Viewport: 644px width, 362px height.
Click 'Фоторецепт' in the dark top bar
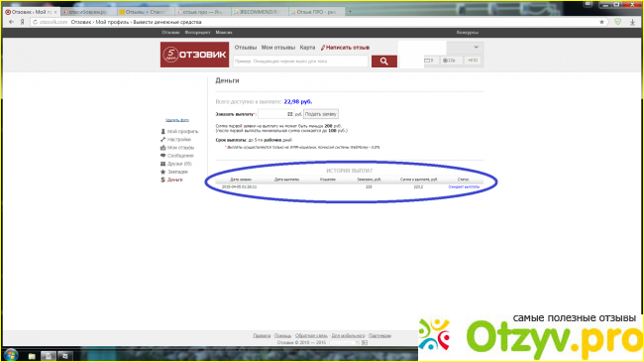(x=197, y=32)
